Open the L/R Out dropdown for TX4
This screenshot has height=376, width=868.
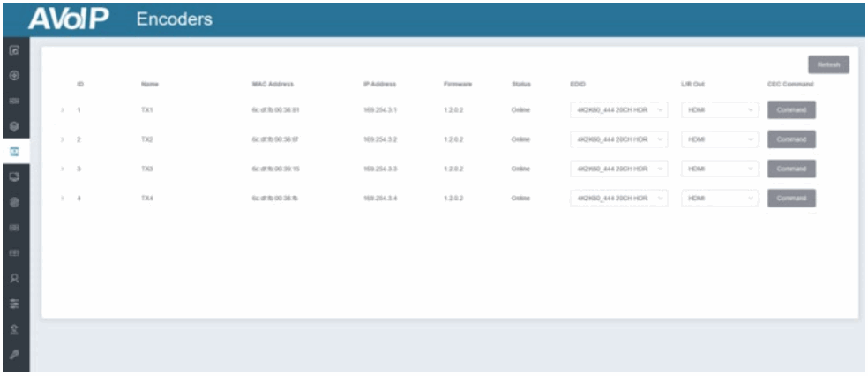click(720, 199)
